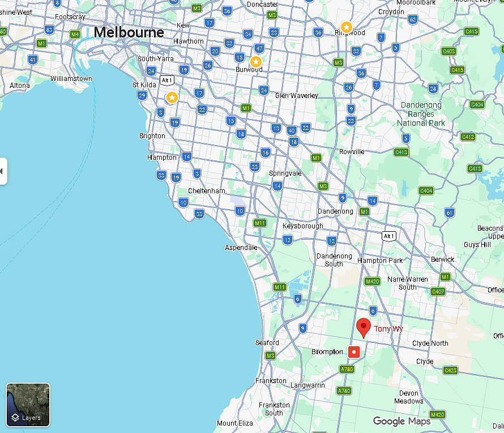
Task: Click the Narre Warren South label
Action: [408, 283]
